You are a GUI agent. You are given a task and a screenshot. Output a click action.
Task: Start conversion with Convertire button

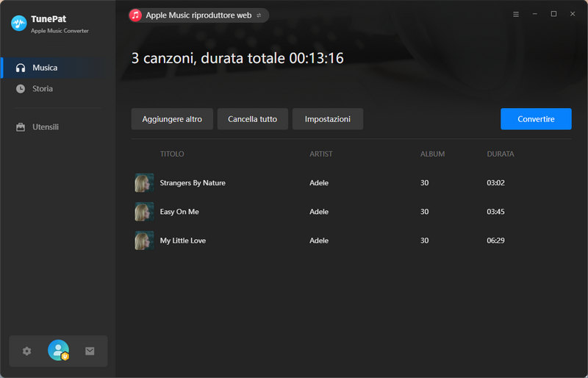click(536, 119)
